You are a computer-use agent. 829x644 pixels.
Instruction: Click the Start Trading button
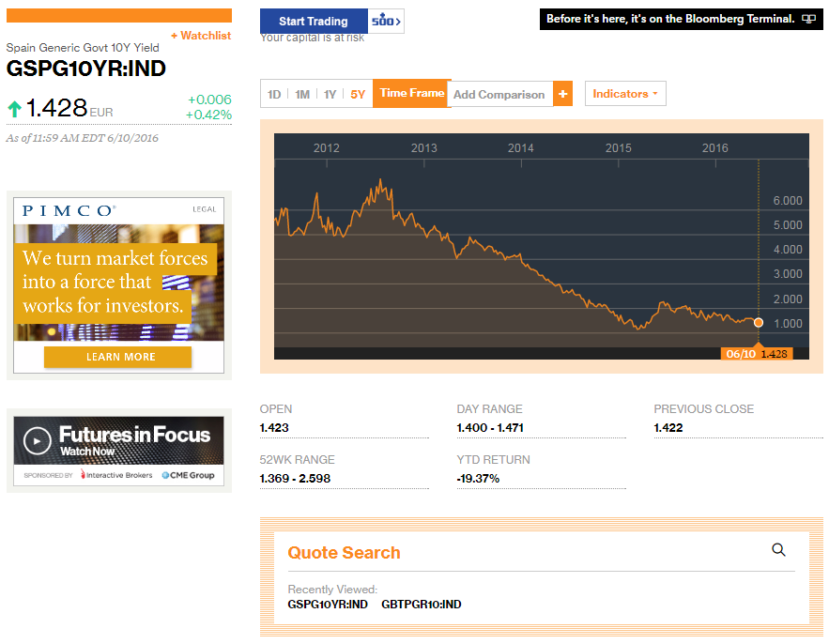[314, 22]
